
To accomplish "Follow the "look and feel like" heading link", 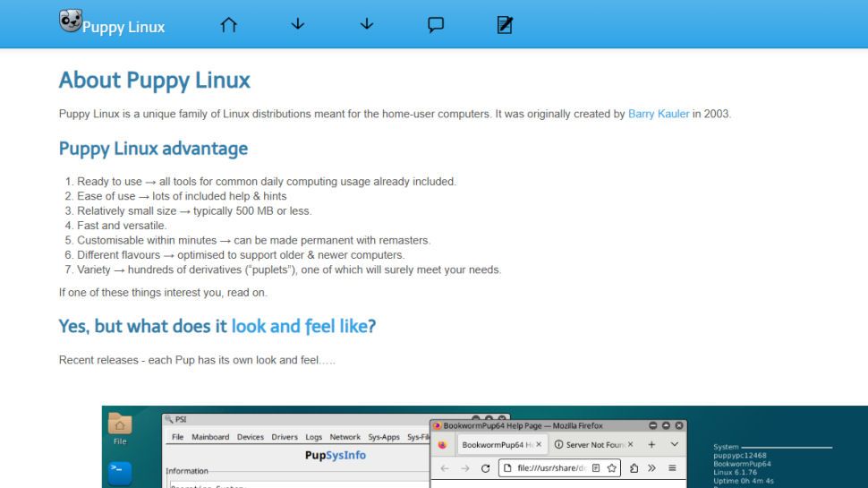I will click(303, 327).
